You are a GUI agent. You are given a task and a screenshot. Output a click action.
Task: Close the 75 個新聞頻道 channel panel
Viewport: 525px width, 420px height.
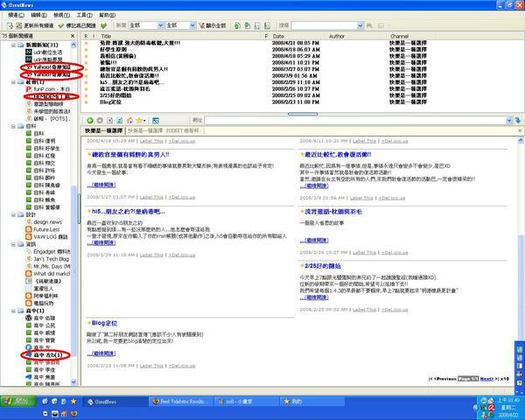tap(73, 36)
